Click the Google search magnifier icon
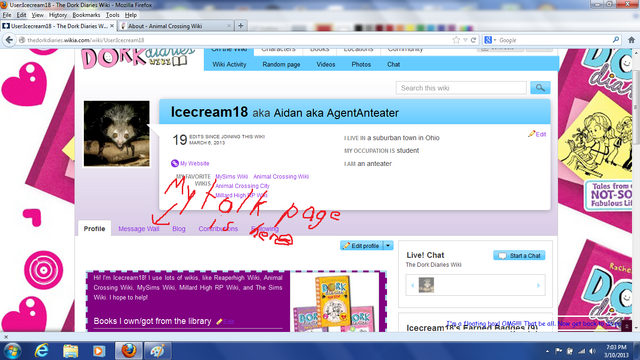Image resolution: width=640 pixels, height=360 pixels. 616,40
